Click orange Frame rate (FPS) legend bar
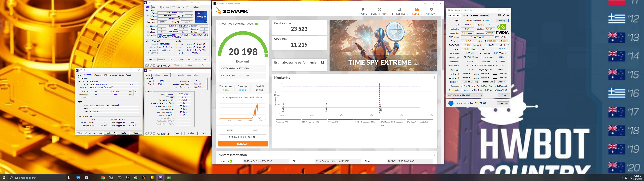644x181 pixels. click(x=288, y=120)
